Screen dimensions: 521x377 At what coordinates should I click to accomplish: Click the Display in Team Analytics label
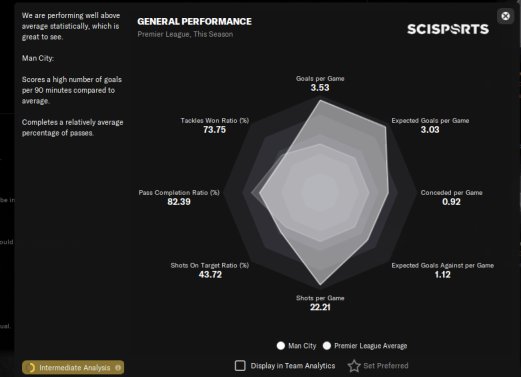[293, 366]
